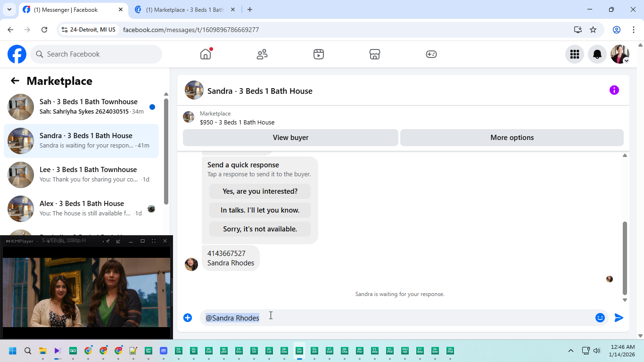Click the chat messages scrollbar thumb
This screenshot has height=362, width=644.
click(625, 258)
